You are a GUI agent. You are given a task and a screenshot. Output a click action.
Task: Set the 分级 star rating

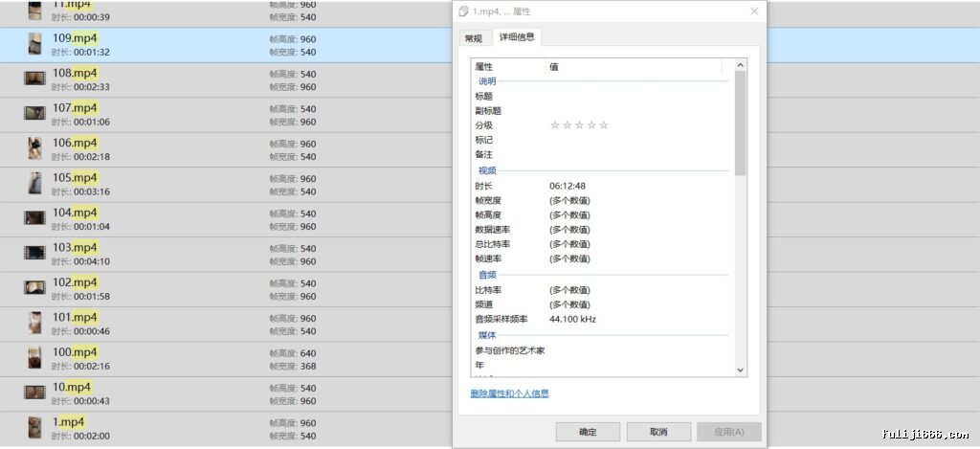tap(579, 125)
